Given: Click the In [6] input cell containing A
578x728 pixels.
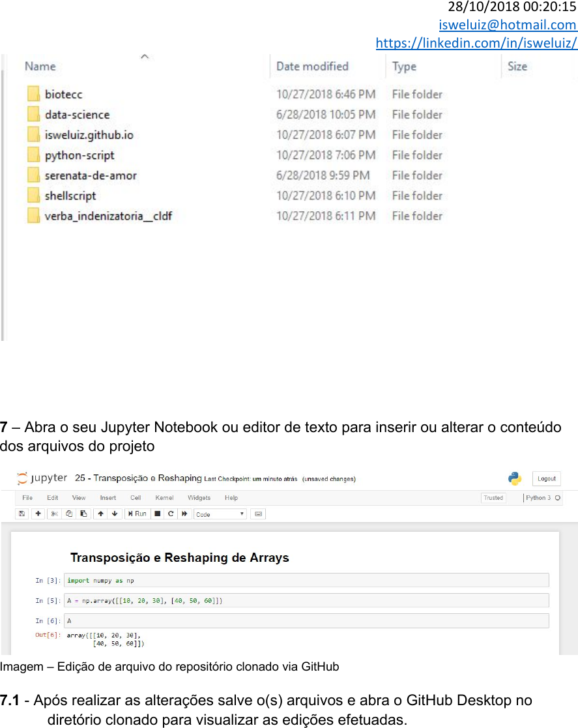Looking at the screenshot, I should [x=306, y=620].
